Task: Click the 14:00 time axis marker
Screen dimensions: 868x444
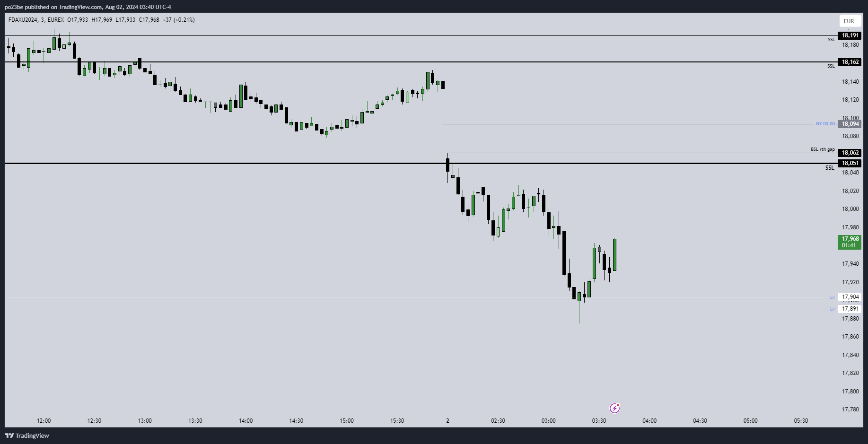Action: click(245, 421)
